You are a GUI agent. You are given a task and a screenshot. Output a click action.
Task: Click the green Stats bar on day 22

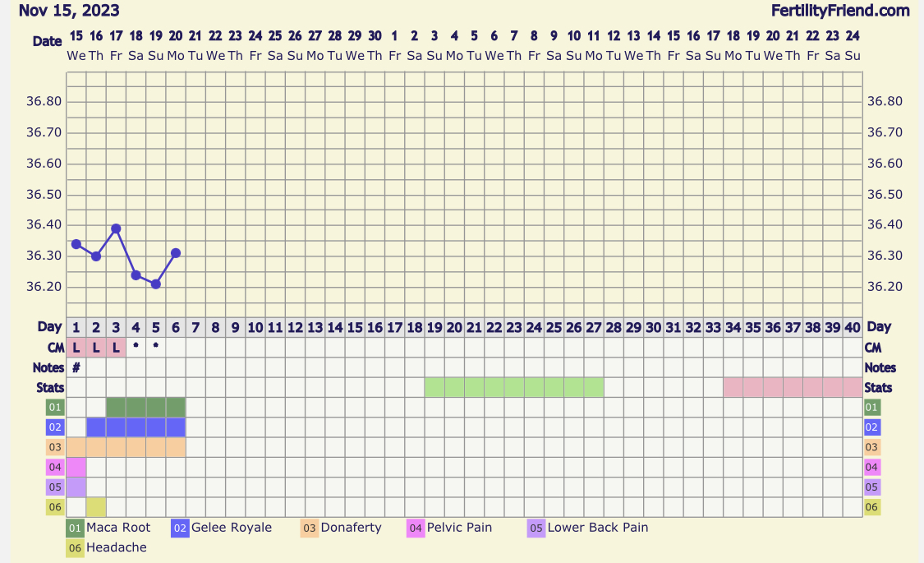pos(494,387)
